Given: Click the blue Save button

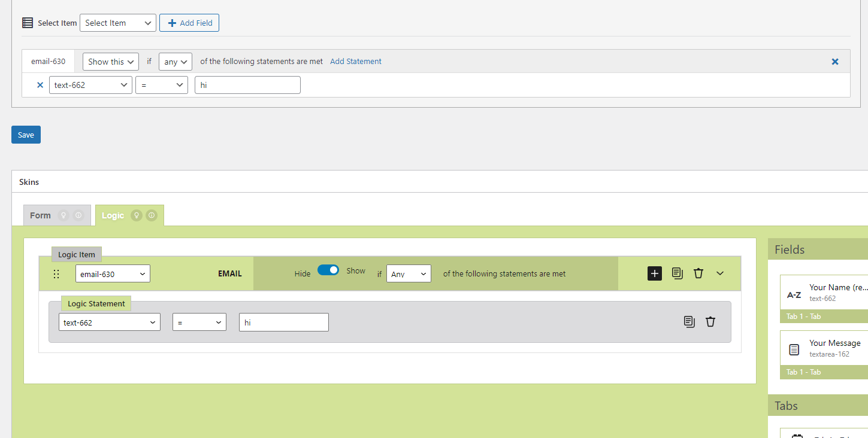Looking at the screenshot, I should (26, 135).
